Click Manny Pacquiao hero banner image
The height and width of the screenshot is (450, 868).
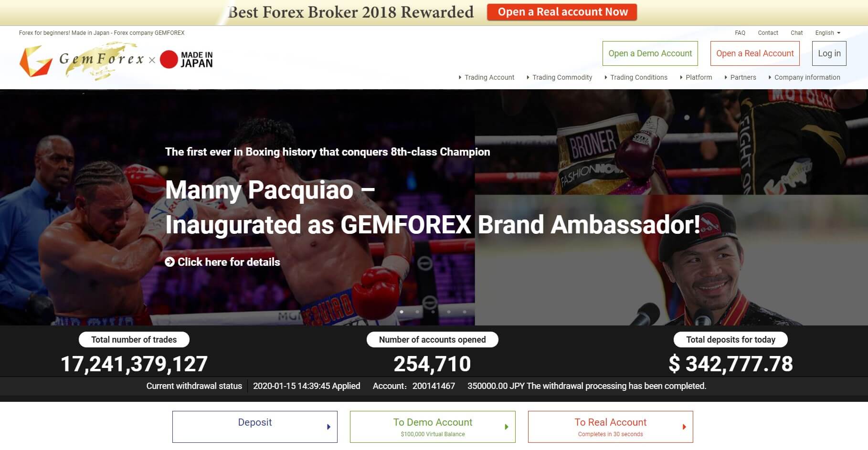434,208
